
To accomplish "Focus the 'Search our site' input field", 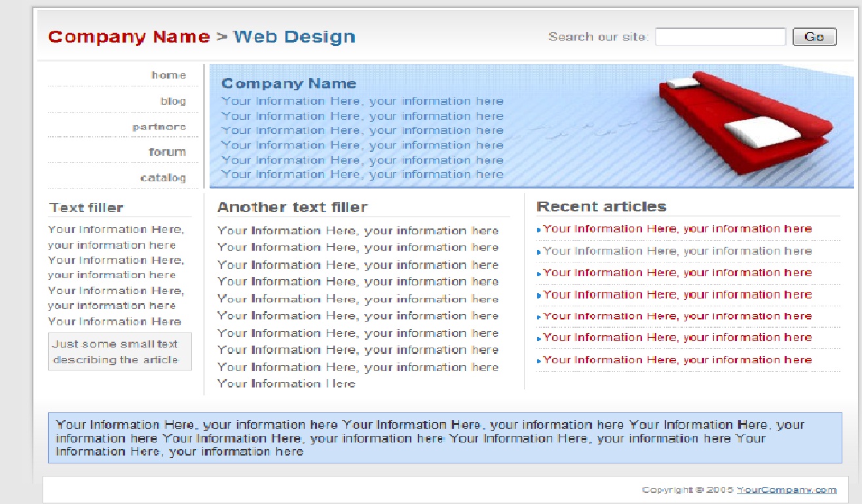I will pyautogui.click(x=721, y=37).
